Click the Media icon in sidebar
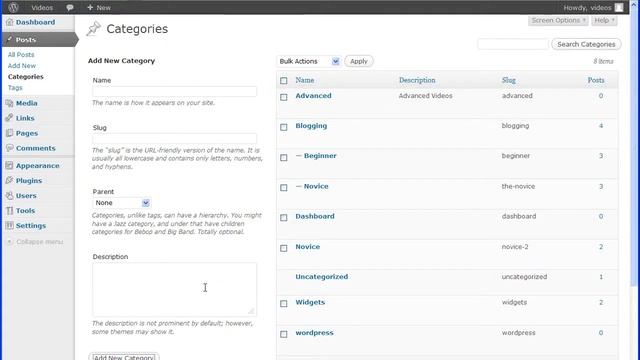 [9, 103]
